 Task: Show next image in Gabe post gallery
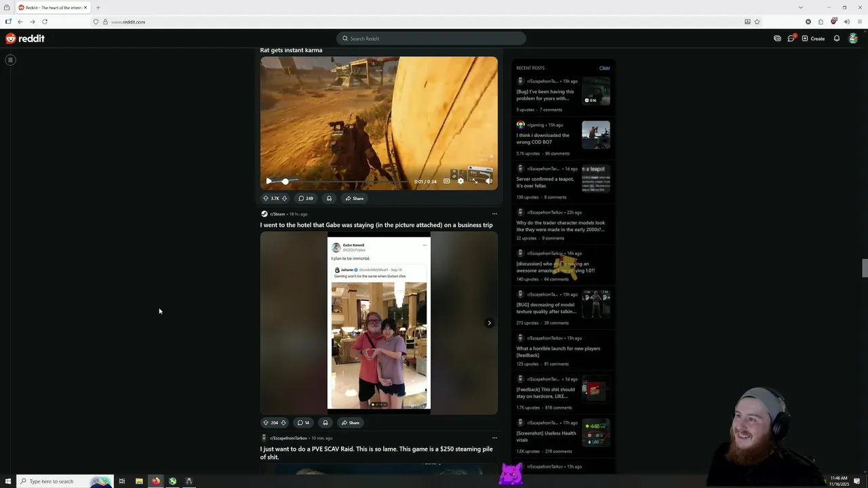pyautogui.click(x=489, y=323)
